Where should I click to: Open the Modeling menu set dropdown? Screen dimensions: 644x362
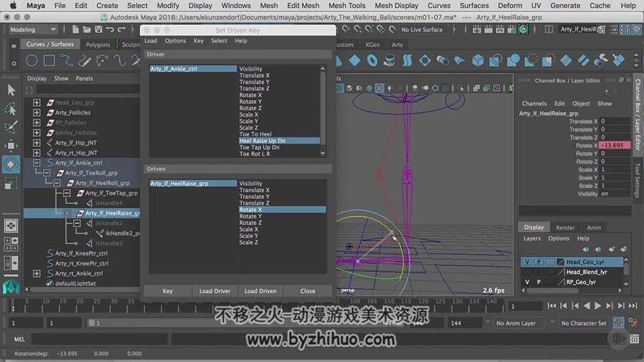tap(32, 29)
